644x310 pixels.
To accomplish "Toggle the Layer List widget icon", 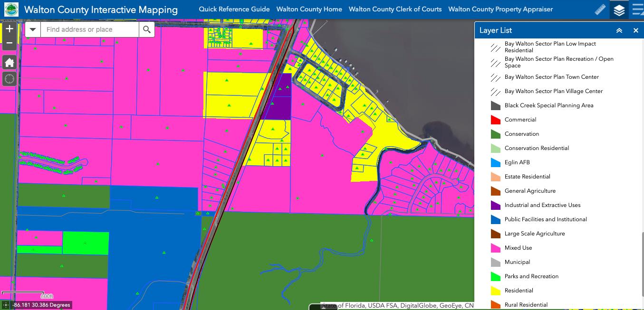I will [x=619, y=9].
